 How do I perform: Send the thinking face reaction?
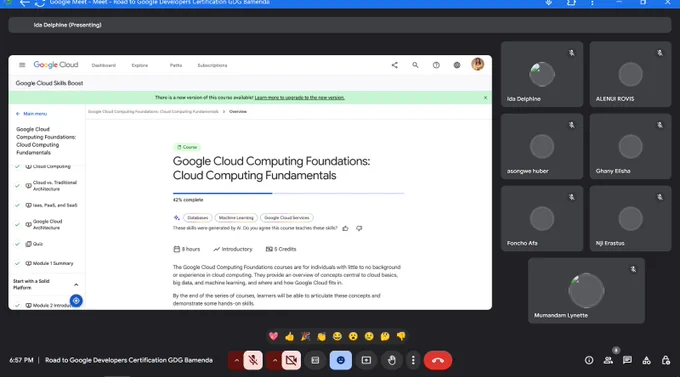(385, 336)
